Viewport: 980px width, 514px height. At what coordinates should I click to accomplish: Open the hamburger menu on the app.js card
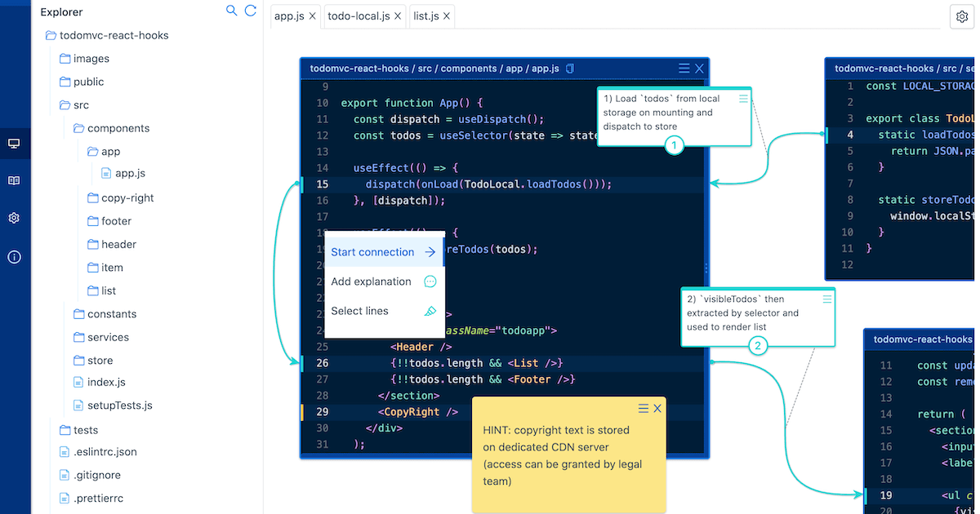tap(683, 69)
